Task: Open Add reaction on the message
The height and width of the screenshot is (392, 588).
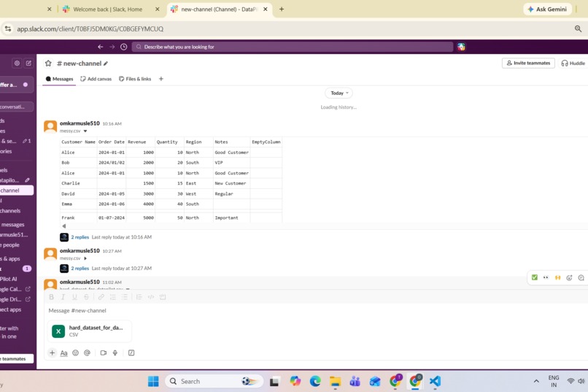Action: point(569,277)
